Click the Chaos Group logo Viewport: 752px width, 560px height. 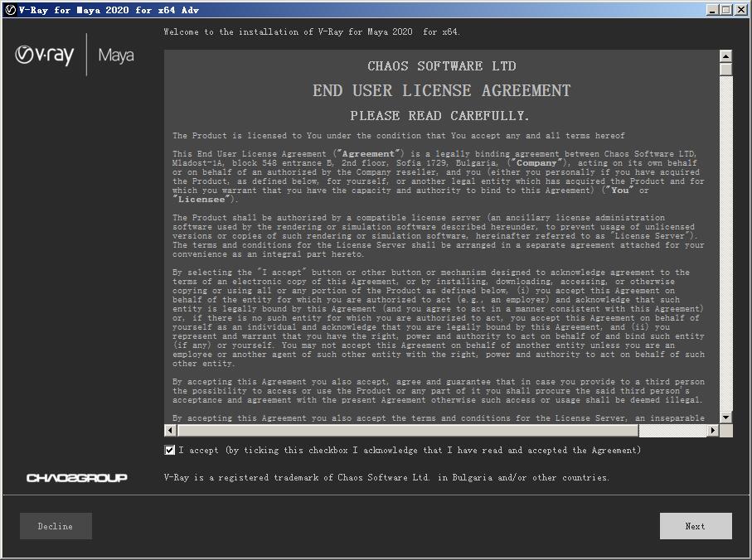(77, 478)
